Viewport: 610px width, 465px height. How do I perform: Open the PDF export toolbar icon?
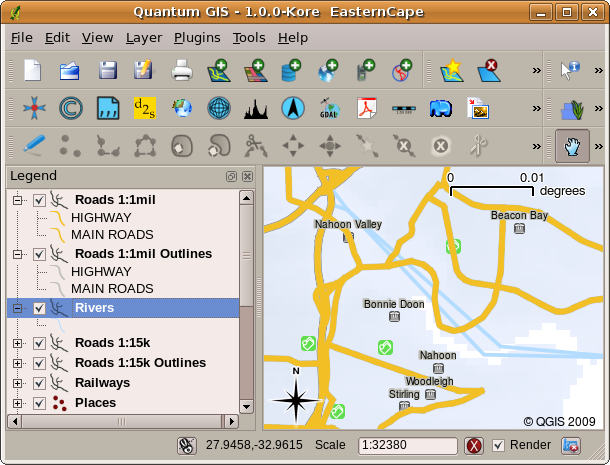tap(365, 108)
